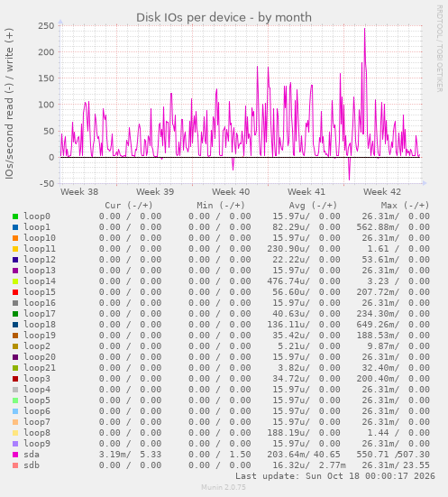This screenshot has width=448, height=497.
Task: Click the red loop15 legend swatch
Action: pyautogui.click(x=15, y=292)
